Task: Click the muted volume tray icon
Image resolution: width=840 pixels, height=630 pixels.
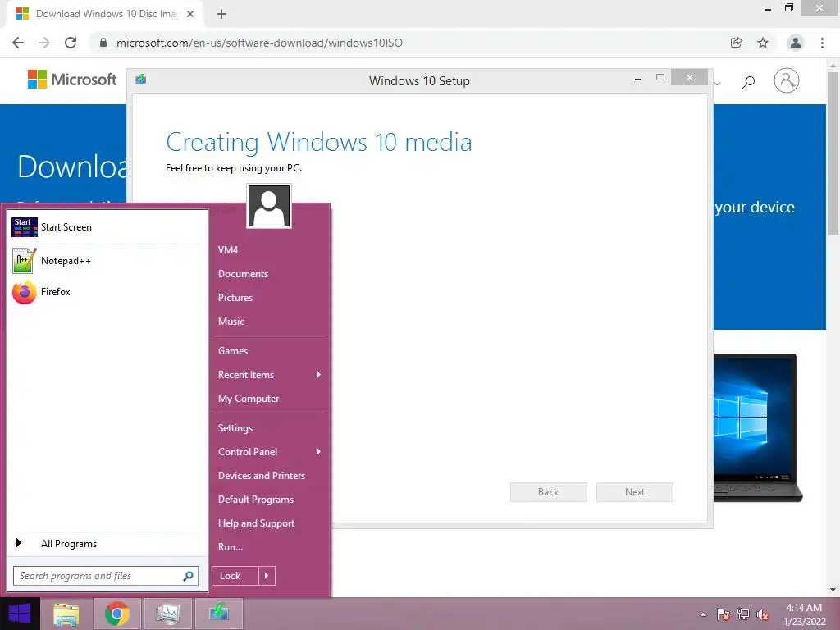Action: (x=763, y=614)
